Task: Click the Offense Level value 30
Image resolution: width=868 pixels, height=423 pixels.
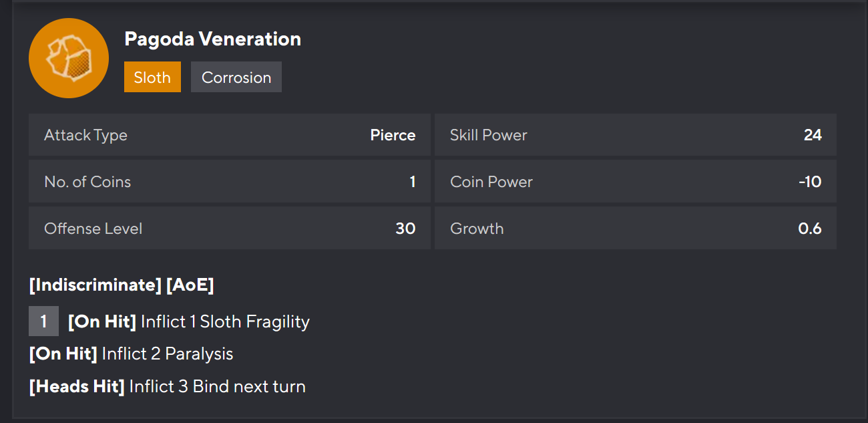Action: click(x=405, y=229)
